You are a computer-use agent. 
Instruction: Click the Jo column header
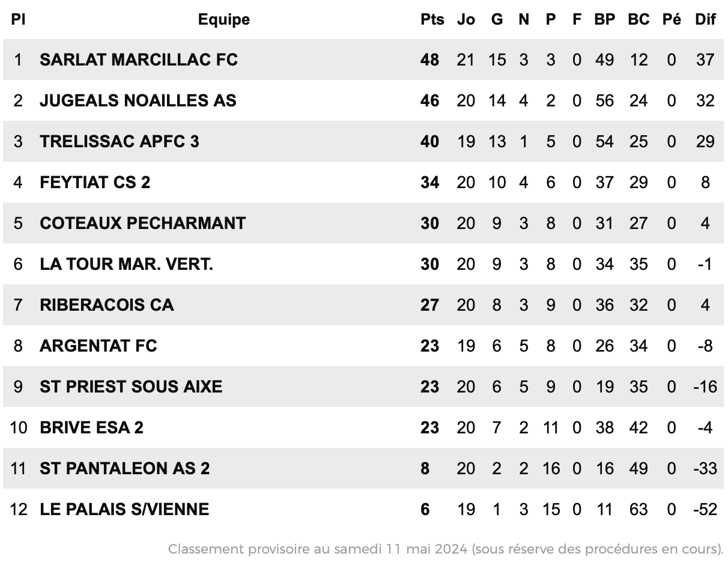pos(466,19)
